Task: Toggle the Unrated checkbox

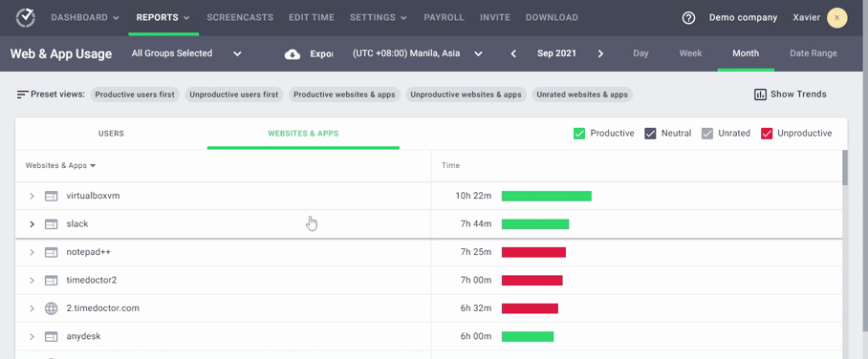Action: (707, 134)
